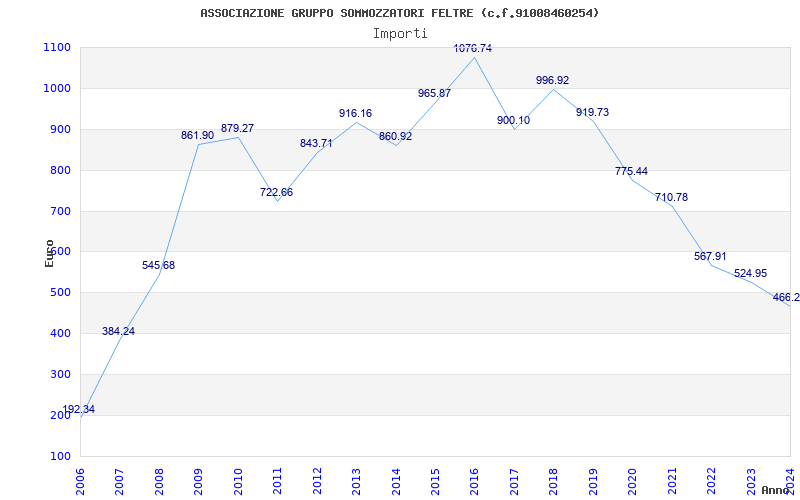The image size is (800, 500).
Task: Select data label 965.87
Action: (x=435, y=93)
